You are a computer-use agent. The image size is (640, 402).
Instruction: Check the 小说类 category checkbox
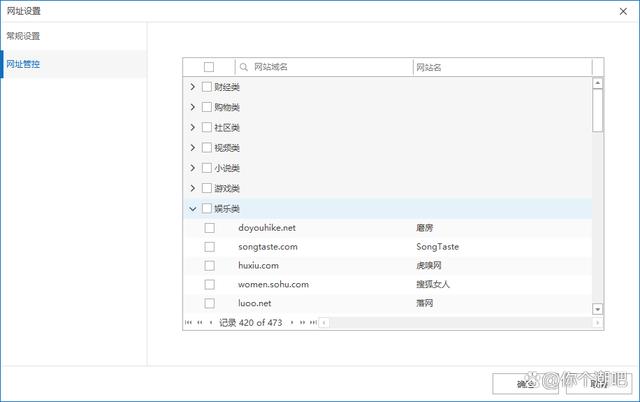(x=207, y=168)
